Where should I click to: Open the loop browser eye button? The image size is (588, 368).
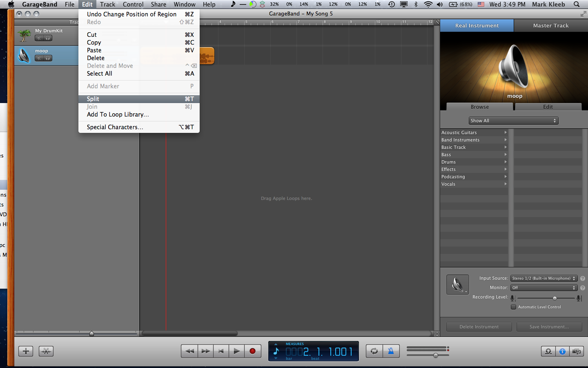coord(548,351)
